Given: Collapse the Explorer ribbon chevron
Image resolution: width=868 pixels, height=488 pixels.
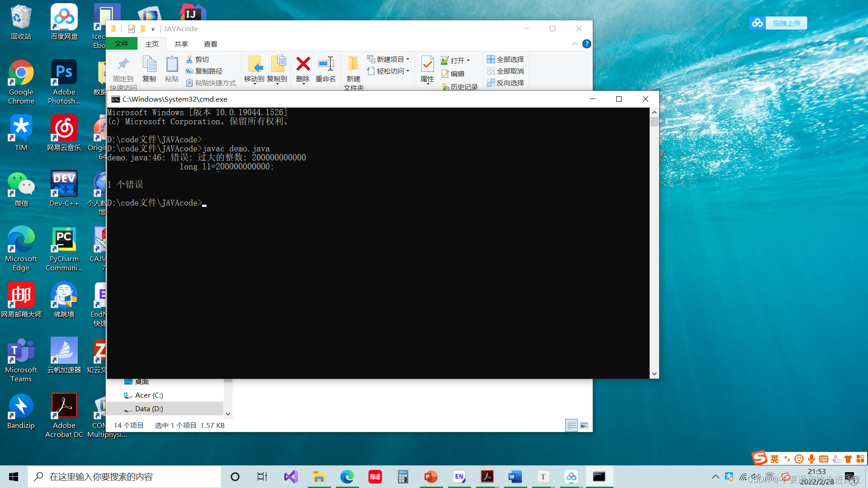Looking at the screenshot, I should (575, 44).
